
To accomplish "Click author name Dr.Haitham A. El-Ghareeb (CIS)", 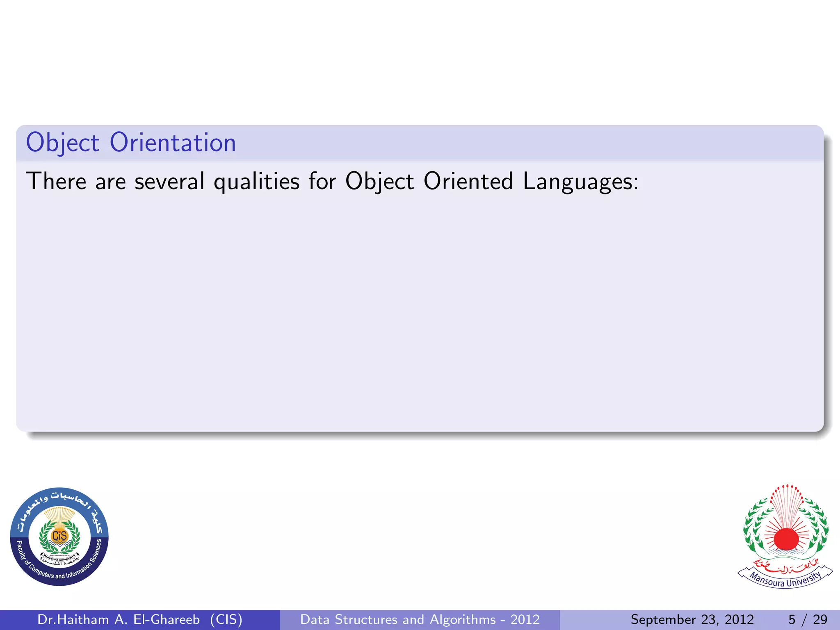I will (x=140, y=619).
